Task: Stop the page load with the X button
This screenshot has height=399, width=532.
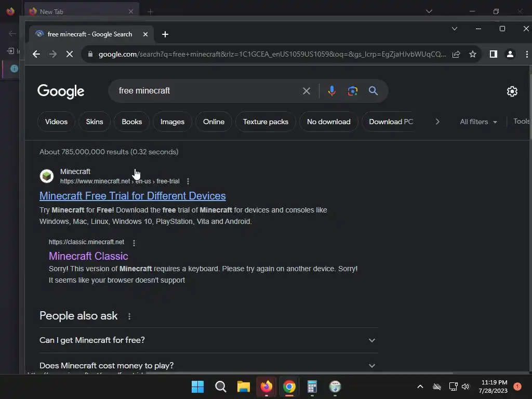Action: click(70, 54)
